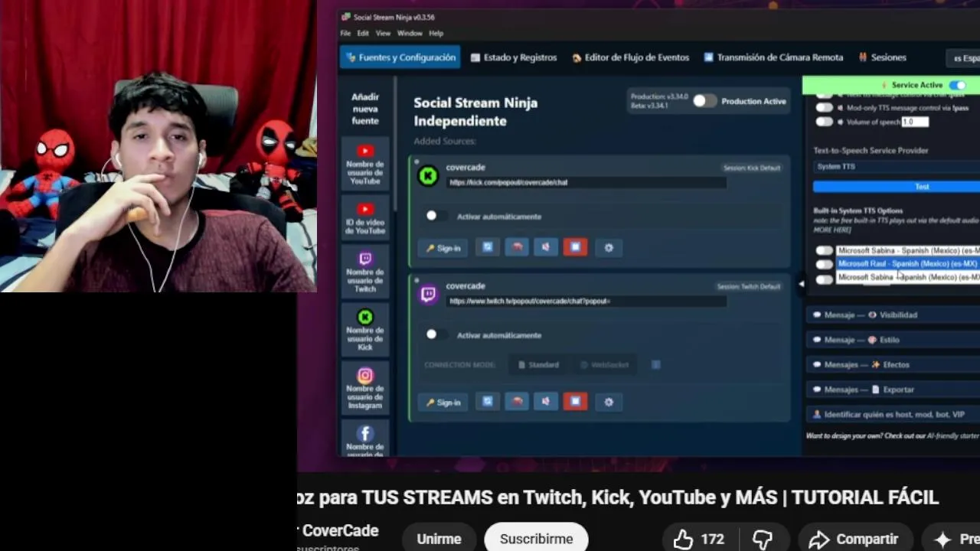
Task: Click the Suscribirme button
Action: [536, 539]
